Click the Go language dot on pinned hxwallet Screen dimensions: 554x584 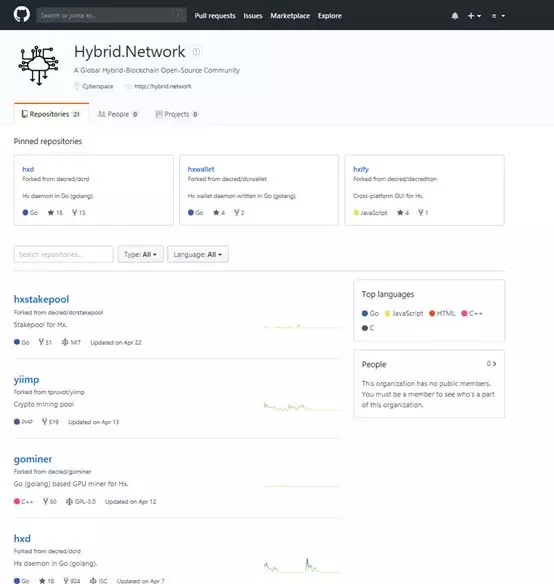coord(191,213)
